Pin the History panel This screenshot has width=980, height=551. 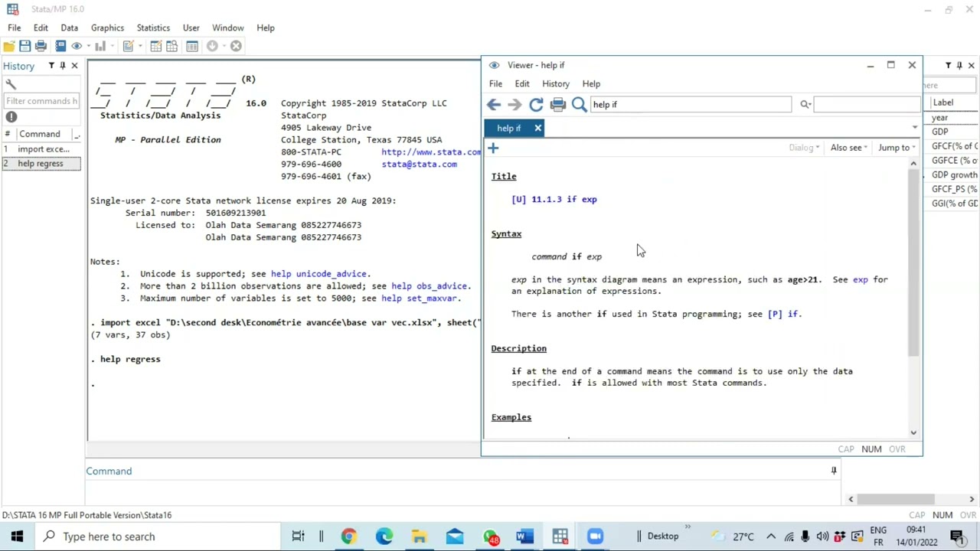[x=63, y=66]
